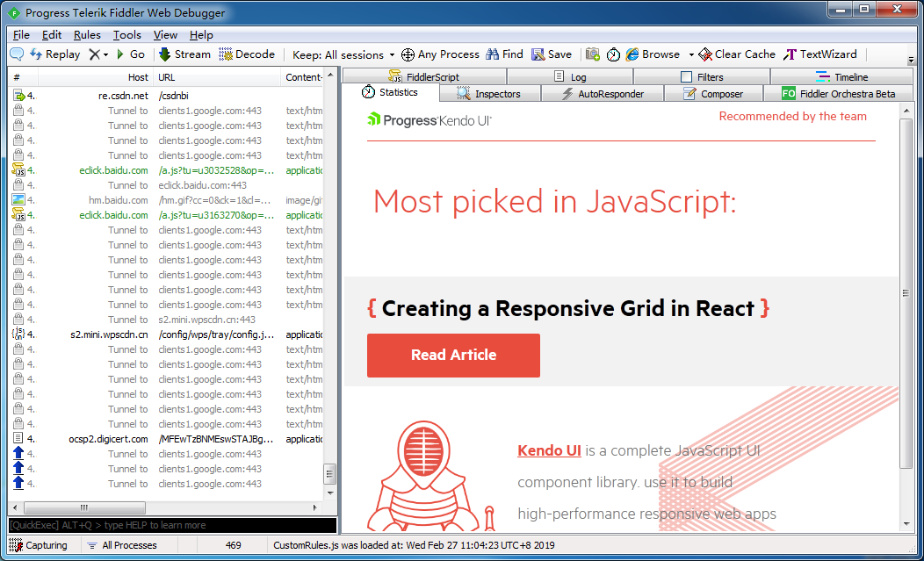
Task: Select eclick.baidu.com a.js tu=u3163270 session
Action: [x=166, y=215]
